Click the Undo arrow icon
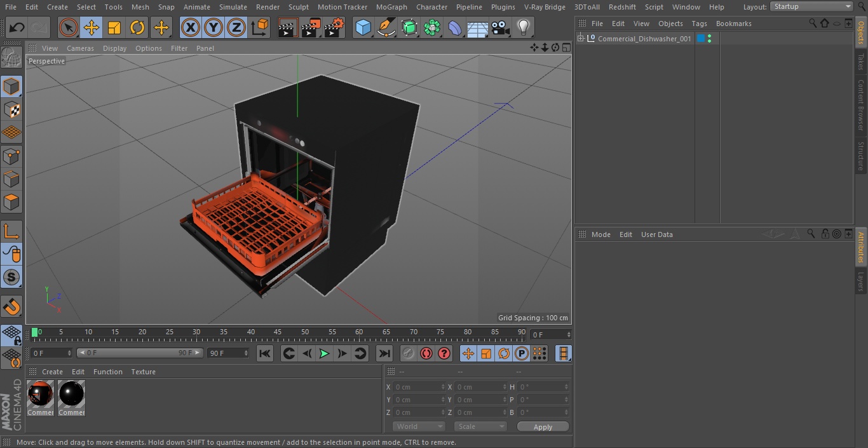868x448 pixels. tap(17, 27)
